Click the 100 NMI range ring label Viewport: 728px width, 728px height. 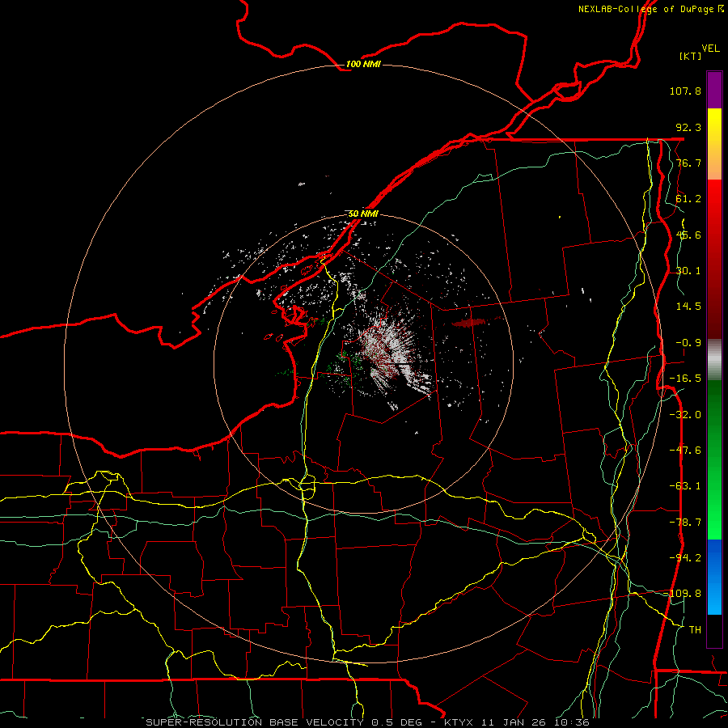(x=363, y=64)
